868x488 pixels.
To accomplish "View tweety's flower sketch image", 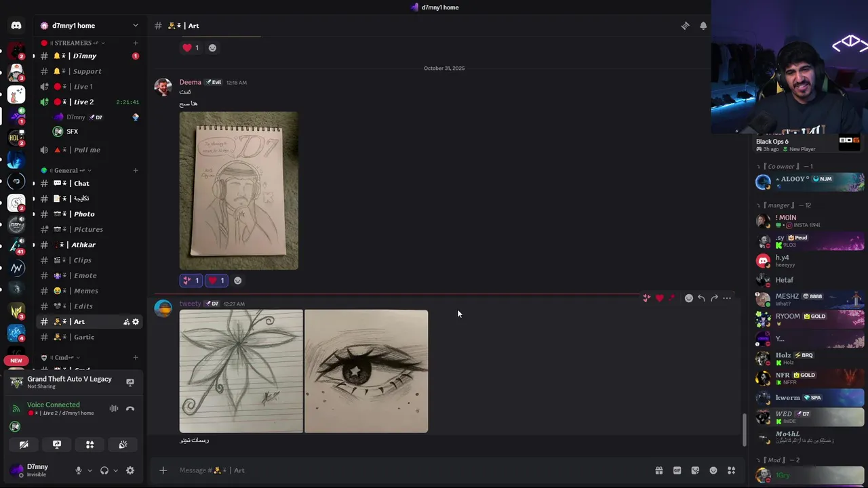I will pos(241,371).
